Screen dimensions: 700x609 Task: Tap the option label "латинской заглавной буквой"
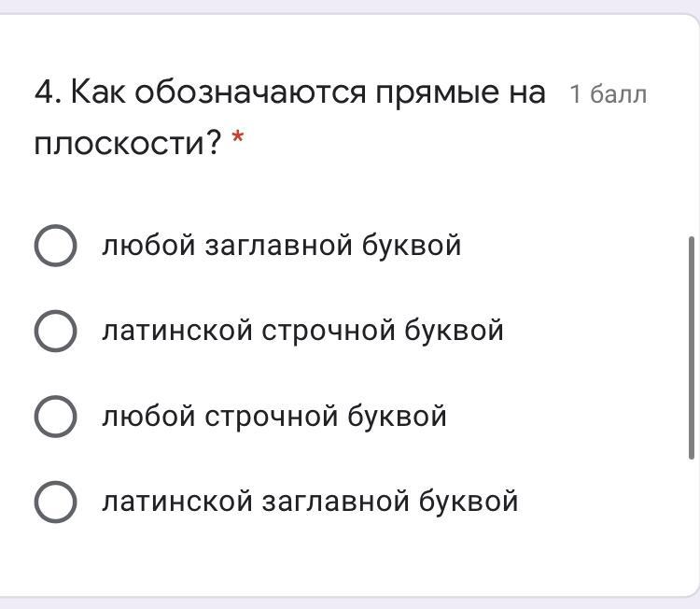tap(310, 502)
